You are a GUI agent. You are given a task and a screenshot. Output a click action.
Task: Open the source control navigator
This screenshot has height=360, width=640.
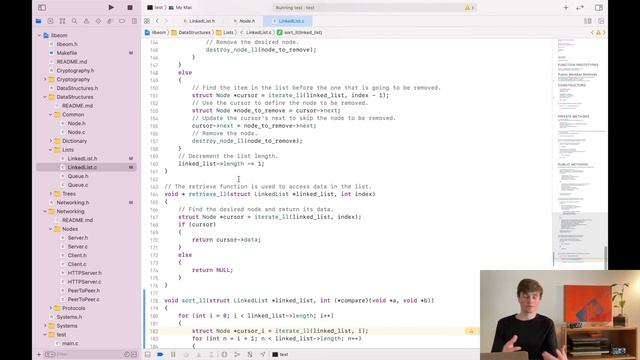pyautogui.click(x=50, y=21)
